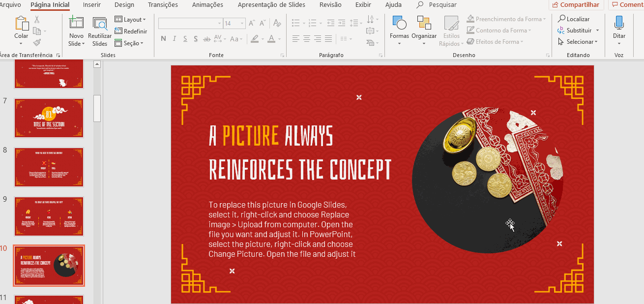Open the Organizar arrange menu
644x304 pixels.
pos(424,30)
